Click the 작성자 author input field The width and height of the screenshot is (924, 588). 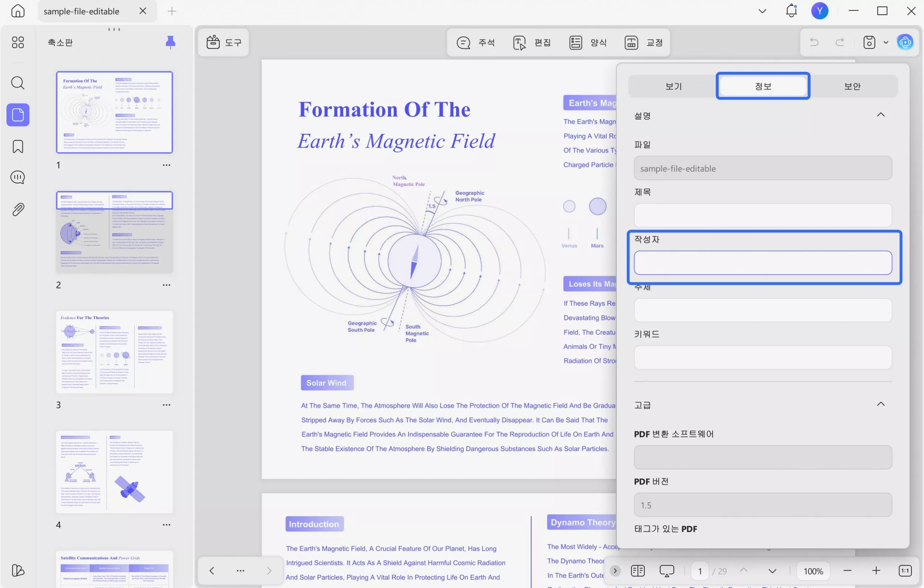(x=763, y=262)
